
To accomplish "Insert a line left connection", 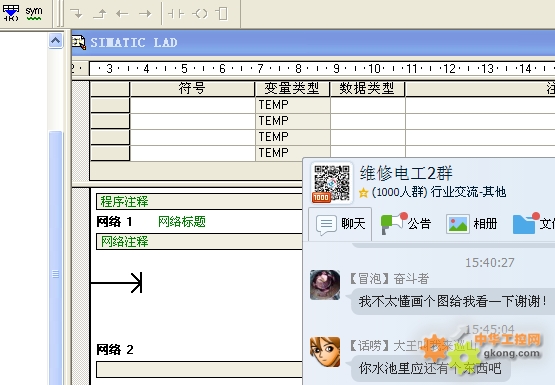I will (122, 14).
